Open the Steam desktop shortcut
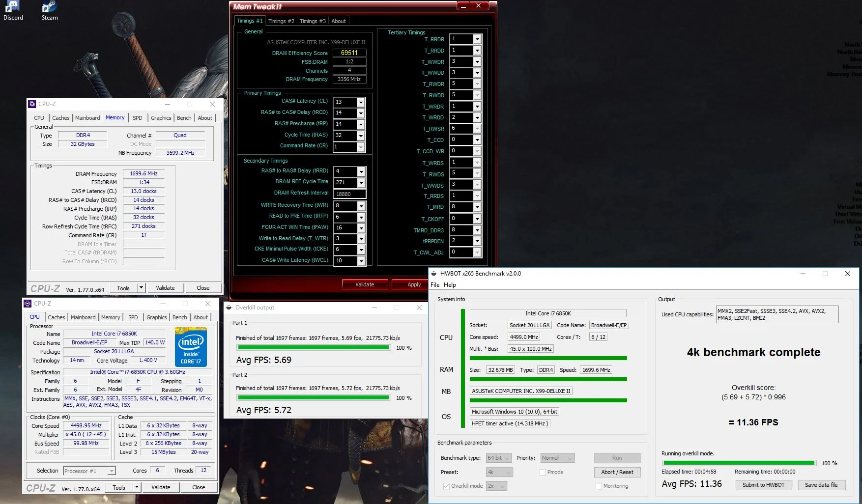The image size is (862, 504). coord(50,10)
